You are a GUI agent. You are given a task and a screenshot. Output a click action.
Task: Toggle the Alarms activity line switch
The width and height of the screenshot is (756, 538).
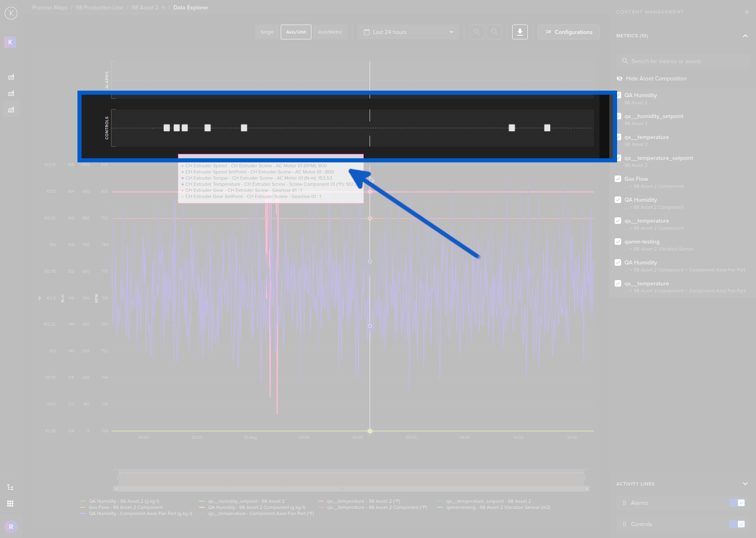coord(736,502)
